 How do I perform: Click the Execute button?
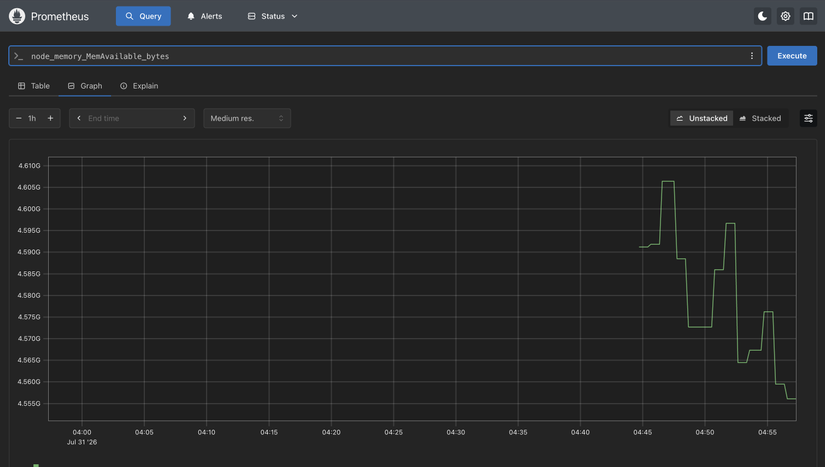pos(792,56)
